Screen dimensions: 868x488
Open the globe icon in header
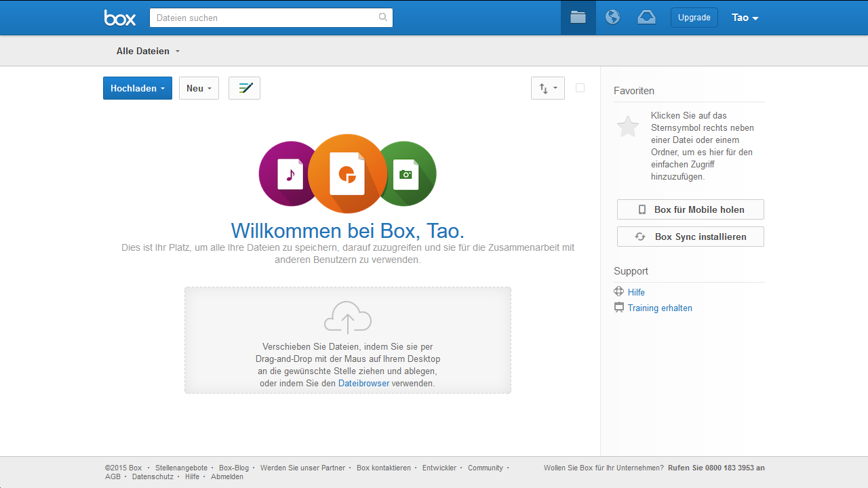pyautogui.click(x=612, y=18)
